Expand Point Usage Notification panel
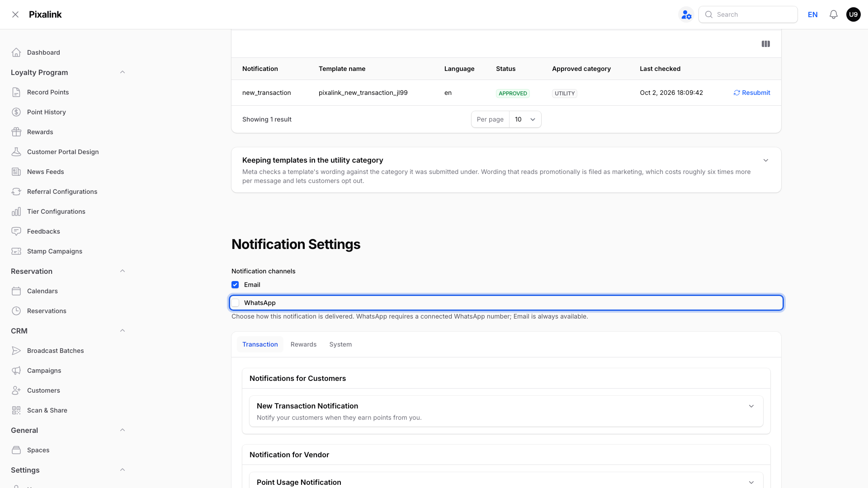 [751, 483]
